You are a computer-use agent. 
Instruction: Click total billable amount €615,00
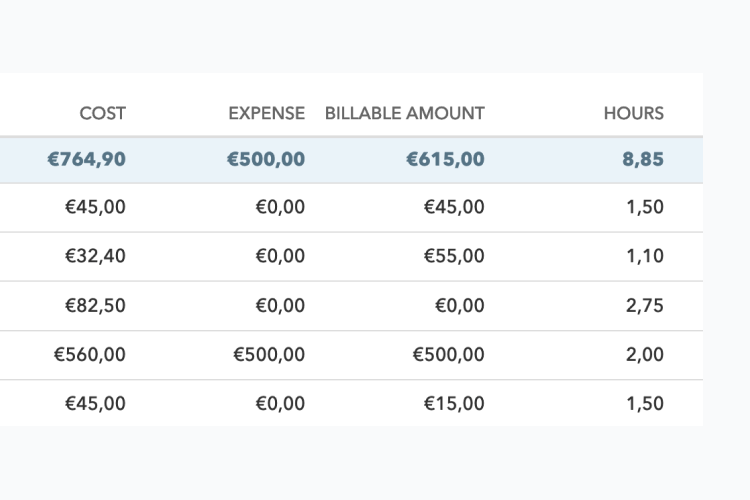(445, 159)
